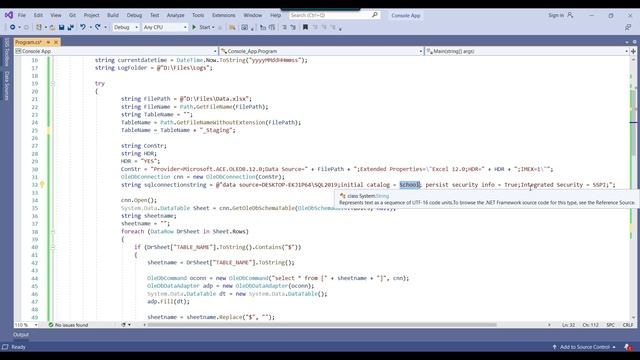The width and height of the screenshot is (640, 360).
Task: Click the Live Share feedback icon
Action: (x=628, y=27)
